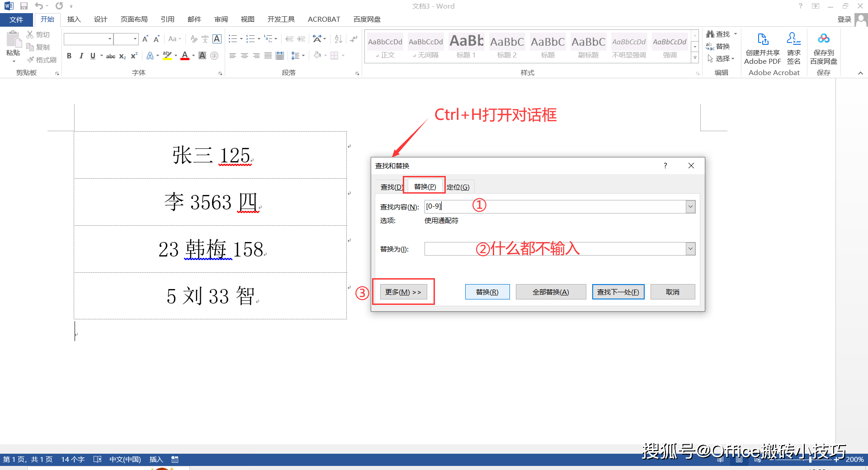The image size is (868, 470).
Task: Open the font name dropdown
Action: point(110,39)
